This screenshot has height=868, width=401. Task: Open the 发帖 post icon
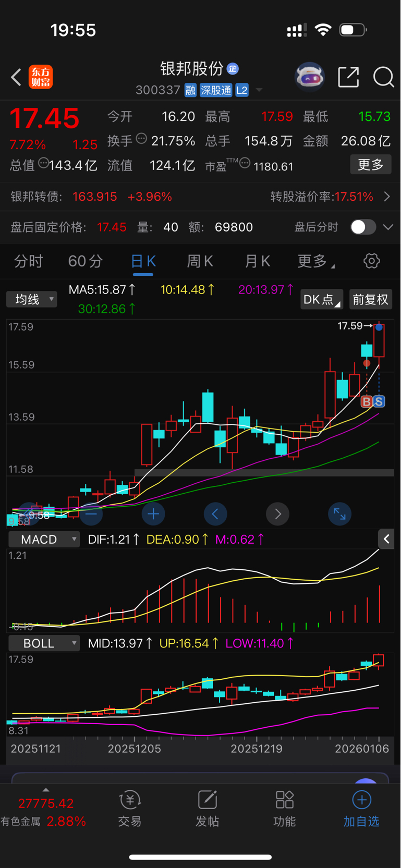click(x=207, y=809)
